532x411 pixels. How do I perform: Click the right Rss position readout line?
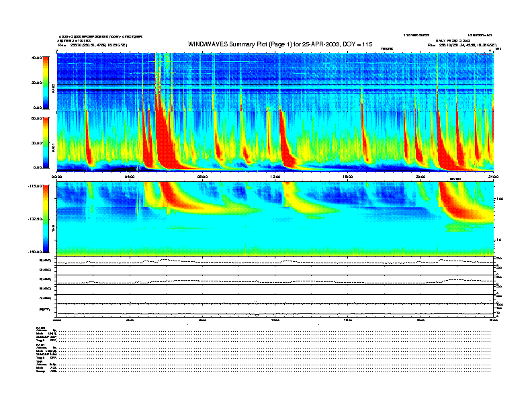click(461, 45)
